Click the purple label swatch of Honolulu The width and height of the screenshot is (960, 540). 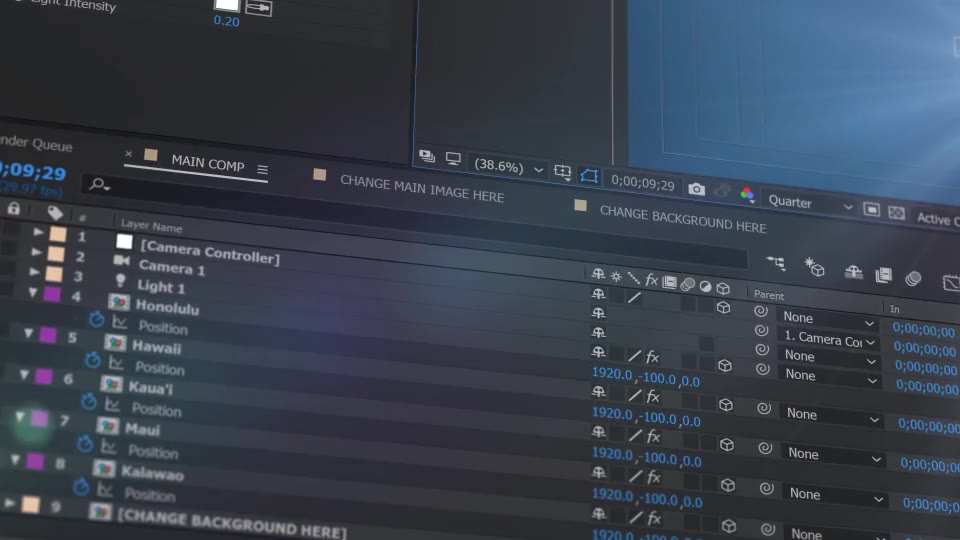[x=52, y=294]
